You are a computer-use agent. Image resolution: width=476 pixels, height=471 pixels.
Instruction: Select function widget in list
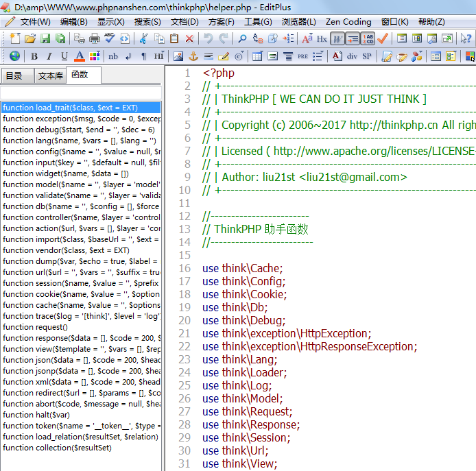click(x=81, y=173)
